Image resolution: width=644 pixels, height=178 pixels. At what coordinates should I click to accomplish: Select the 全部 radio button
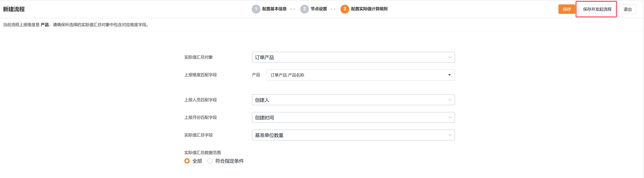point(187,161)
